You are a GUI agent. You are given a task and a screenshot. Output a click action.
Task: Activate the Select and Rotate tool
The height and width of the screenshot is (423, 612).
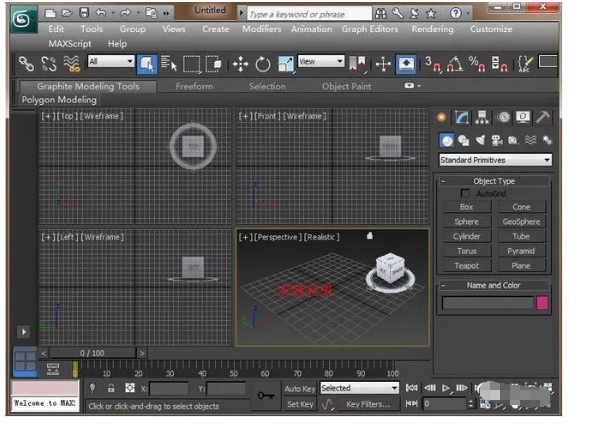coord(263,64)
